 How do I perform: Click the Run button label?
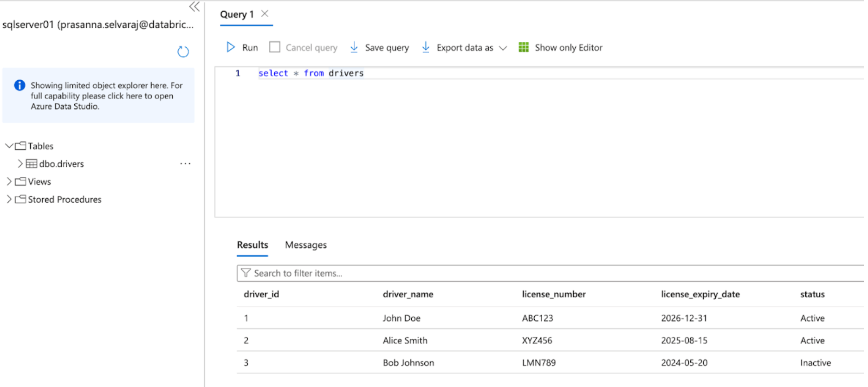(x=250, y=47)
